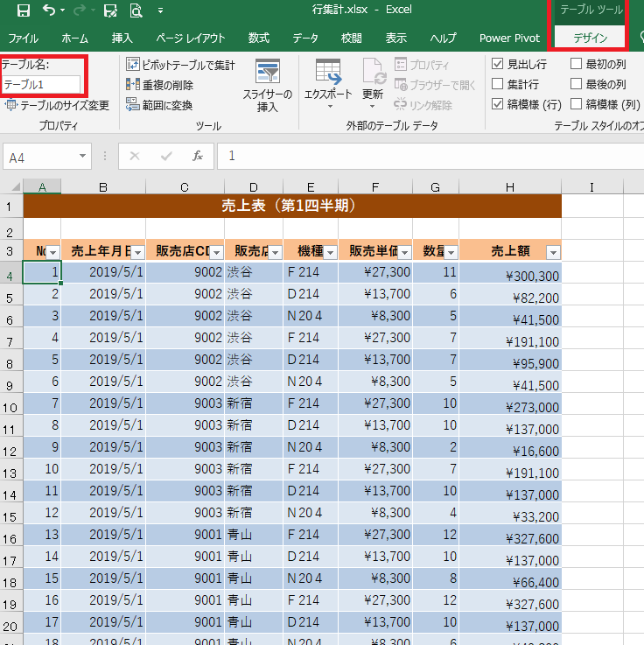Switch to the データ tab

click(x=305, y=39)
